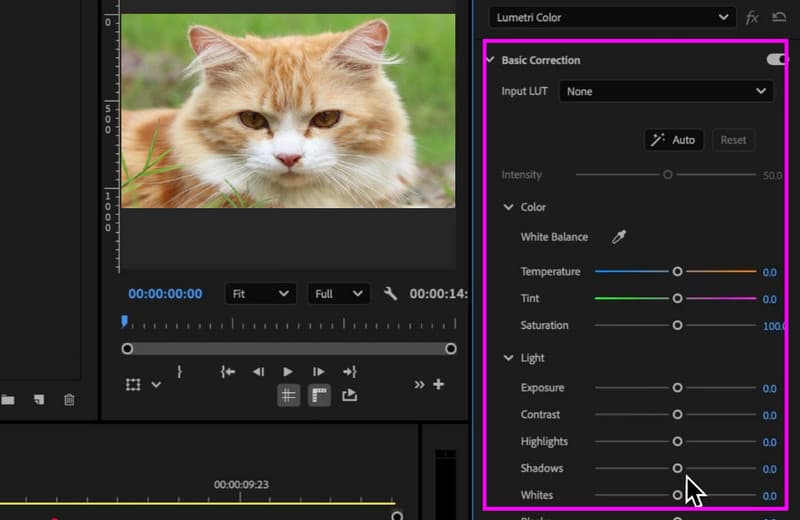Click the timeline ruler label 00:00:09:23
This screenshot has height=520, width=800.
coord(241,484)
